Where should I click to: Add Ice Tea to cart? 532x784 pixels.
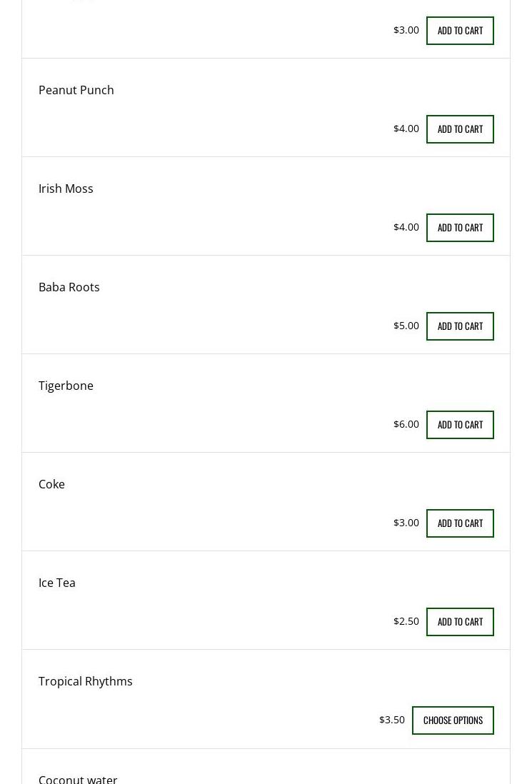pyautogui.click(x=460, y=622)
